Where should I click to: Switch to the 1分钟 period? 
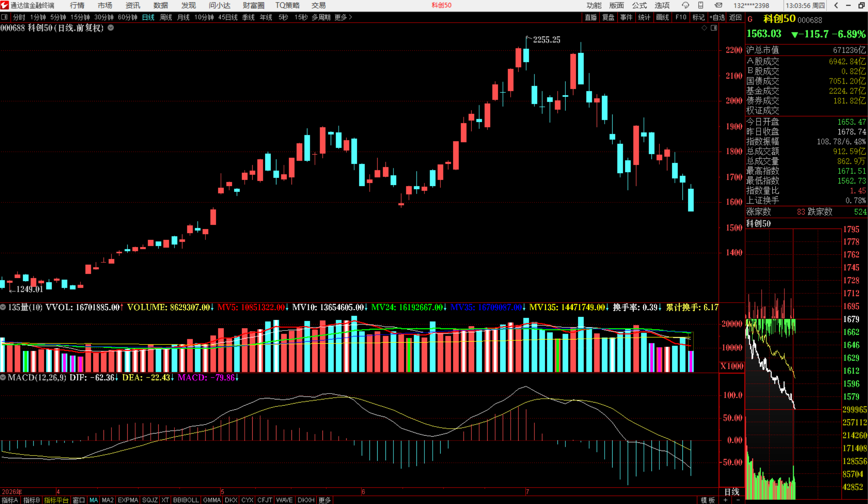pyautogui.click(x=38, y=17)
